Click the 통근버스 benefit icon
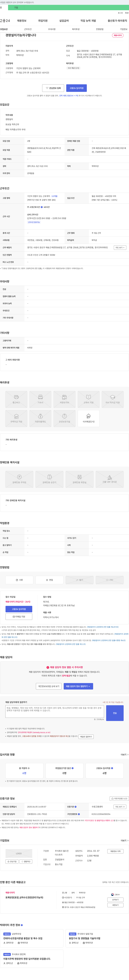 pos(16,399)
